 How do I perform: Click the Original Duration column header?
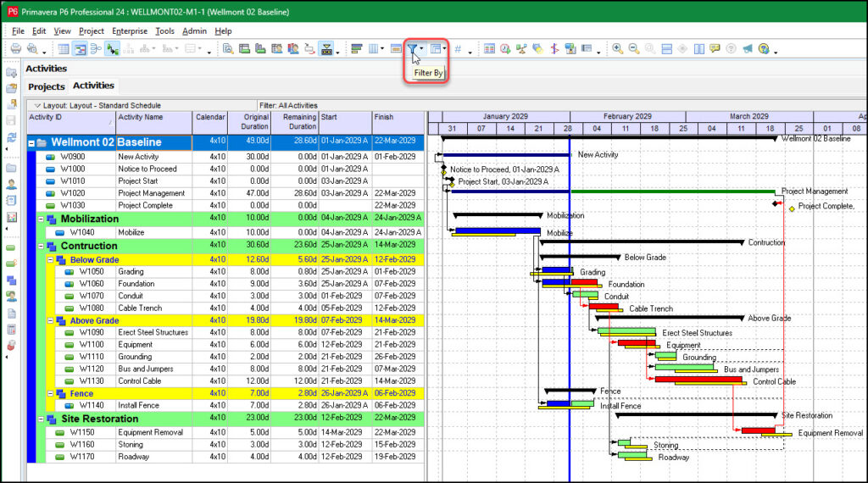[x=249, y=122]
